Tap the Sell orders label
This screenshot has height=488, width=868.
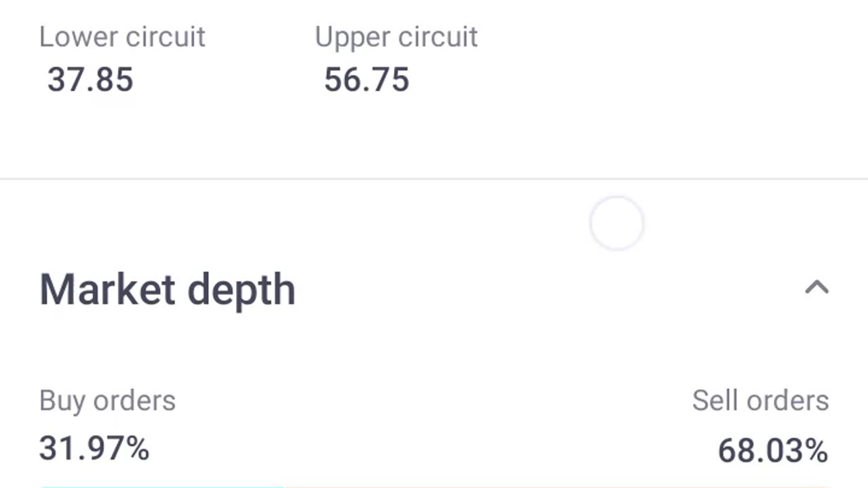tap(760, 401)
